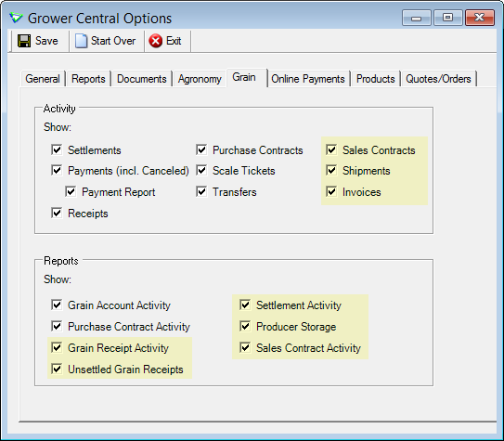Select the Agronomy tab
The width and height of the screenshot is (504, 441).
pos(200,79)
